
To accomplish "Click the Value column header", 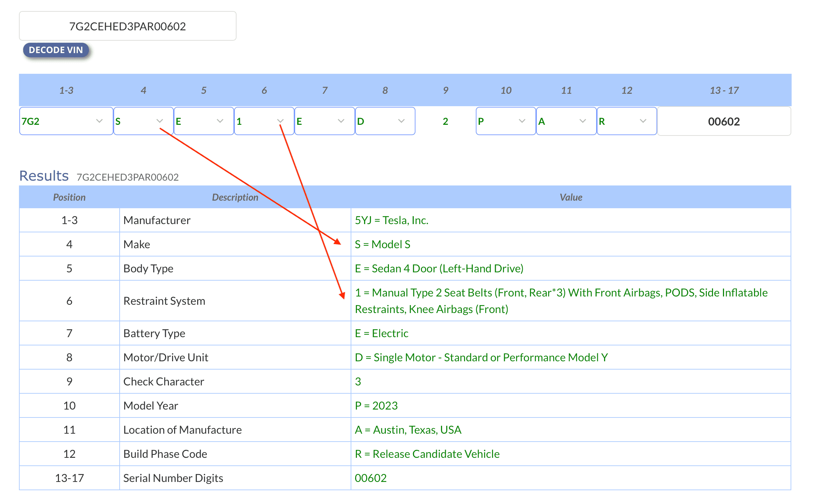I will pos(571,197).
